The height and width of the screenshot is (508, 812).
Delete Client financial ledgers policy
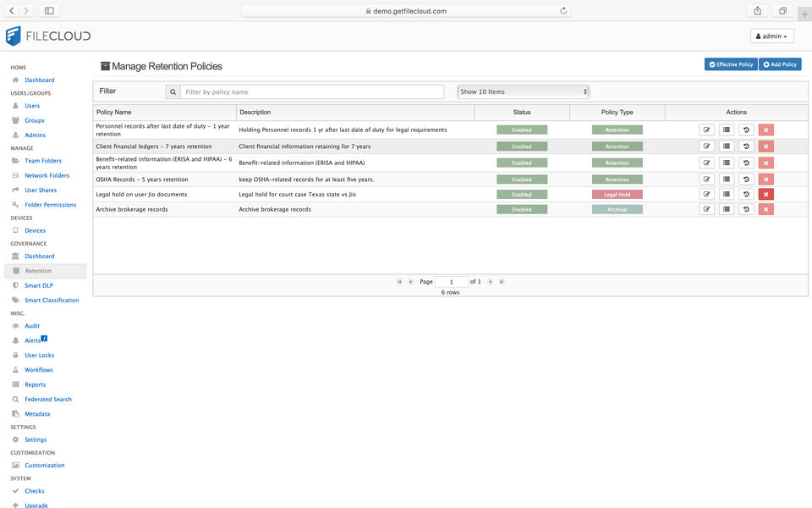point(766,146)
